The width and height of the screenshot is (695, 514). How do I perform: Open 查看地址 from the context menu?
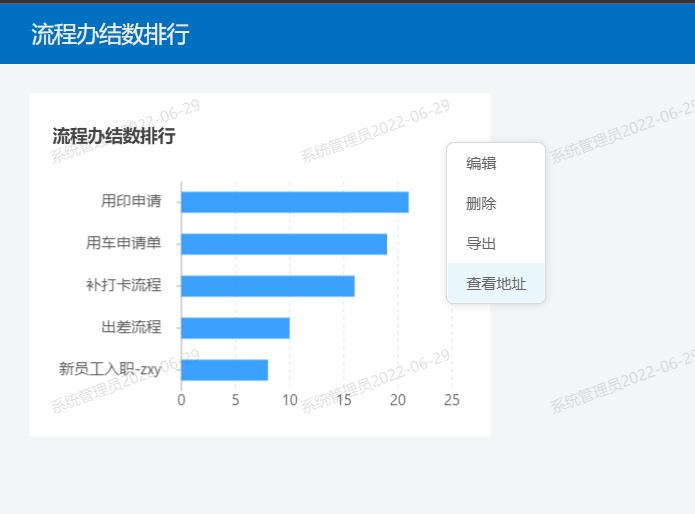tap(496, 284)
